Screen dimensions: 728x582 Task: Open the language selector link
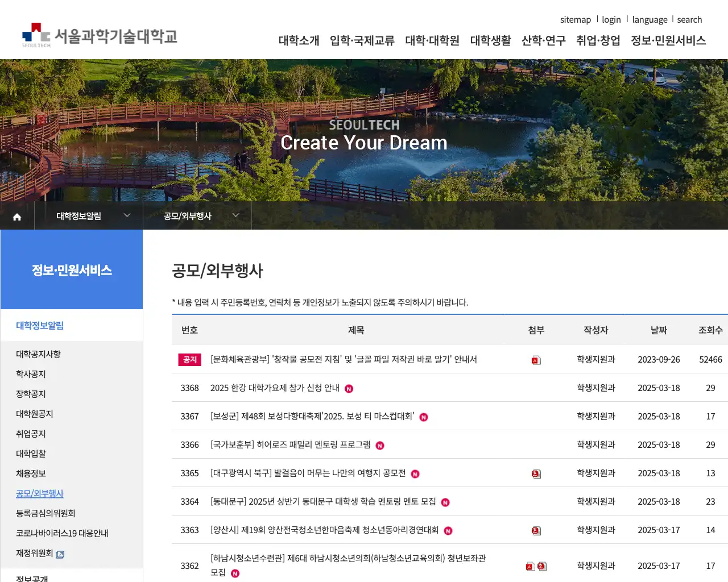(x=650, y=19)
